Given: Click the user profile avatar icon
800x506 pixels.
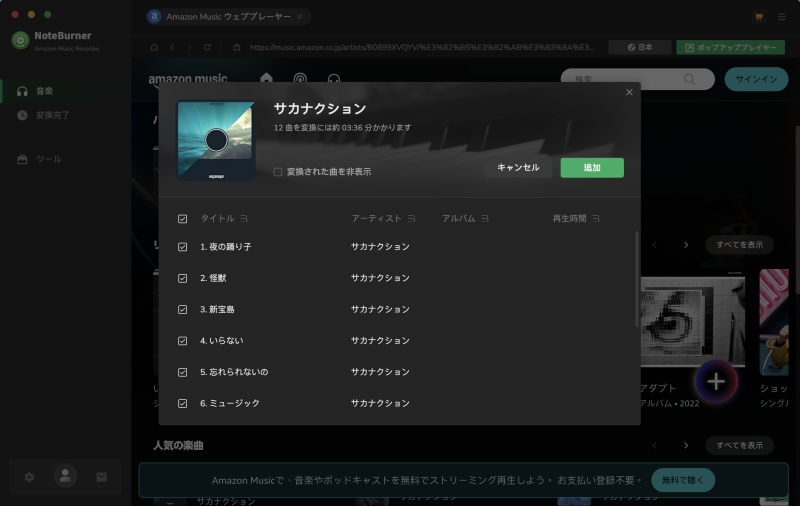Looking at the screenshot, I should point(65,476).
